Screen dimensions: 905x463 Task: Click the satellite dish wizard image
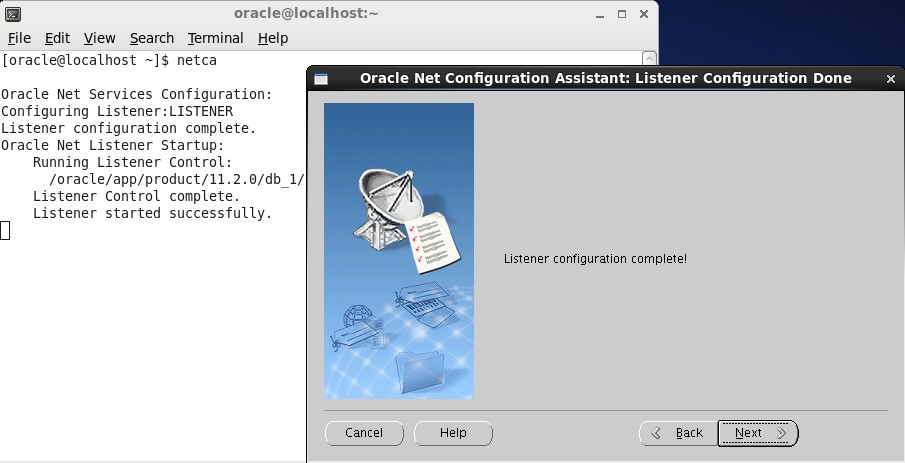[399, 251]
